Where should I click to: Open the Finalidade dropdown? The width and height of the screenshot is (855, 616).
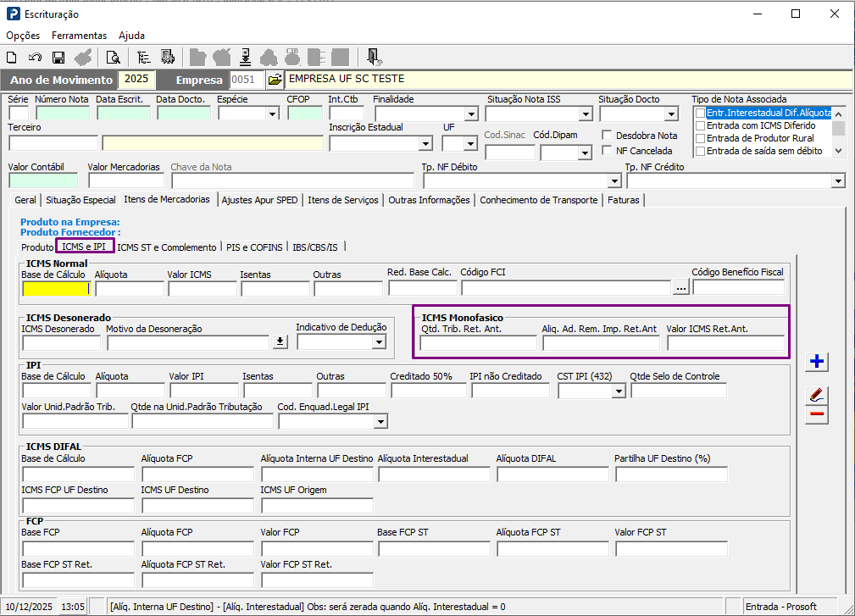coord(471,114)
